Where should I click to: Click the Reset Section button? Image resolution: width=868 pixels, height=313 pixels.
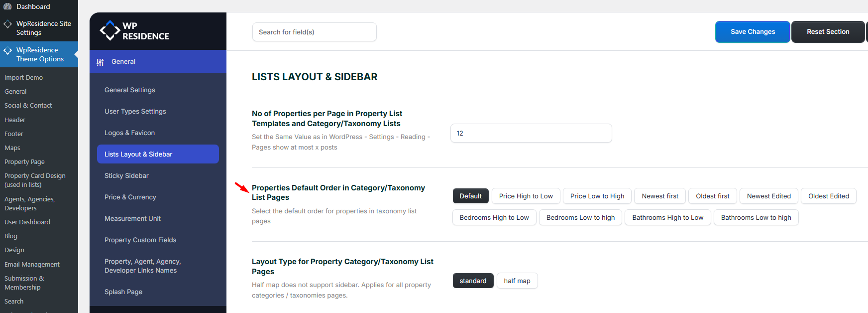[827, 32]
